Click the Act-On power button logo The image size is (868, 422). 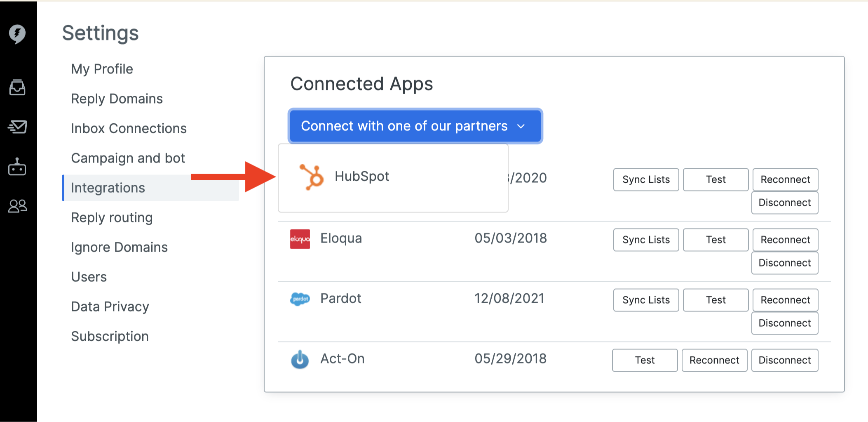299,360
